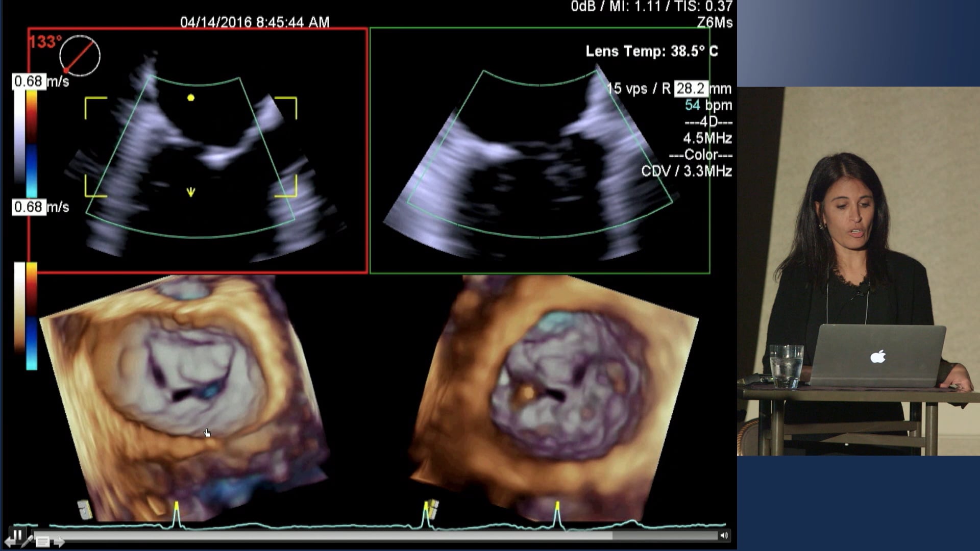Select the yellow dot ROI marker
The height and width of the screenshot is (551, 980).
tap(191, 97)
